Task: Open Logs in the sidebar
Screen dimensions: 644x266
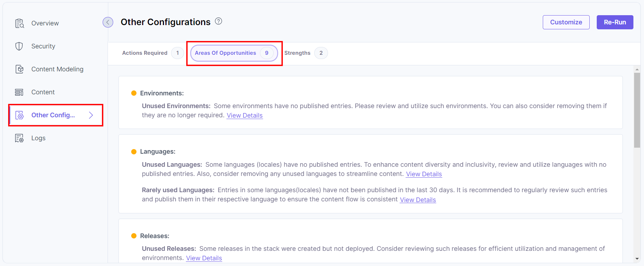Action: pos(38,138)
